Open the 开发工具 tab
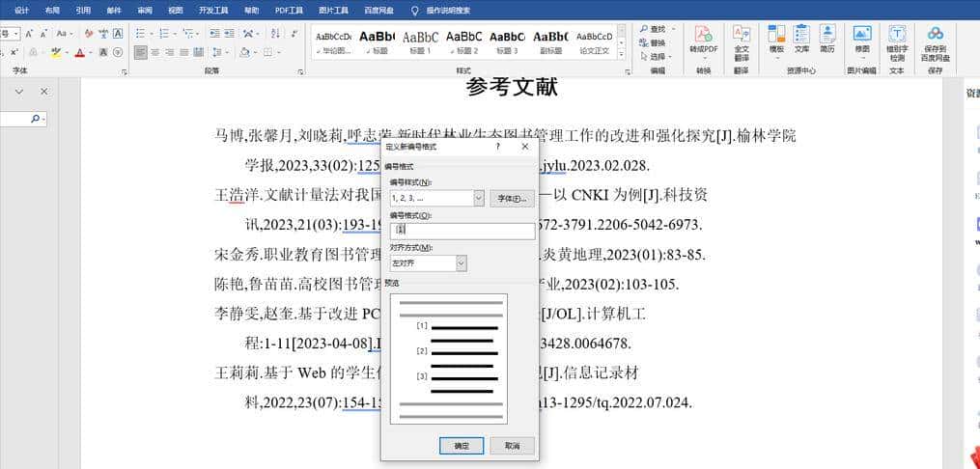This screenshot has width=980, height=469. click(x=213, y=10)
